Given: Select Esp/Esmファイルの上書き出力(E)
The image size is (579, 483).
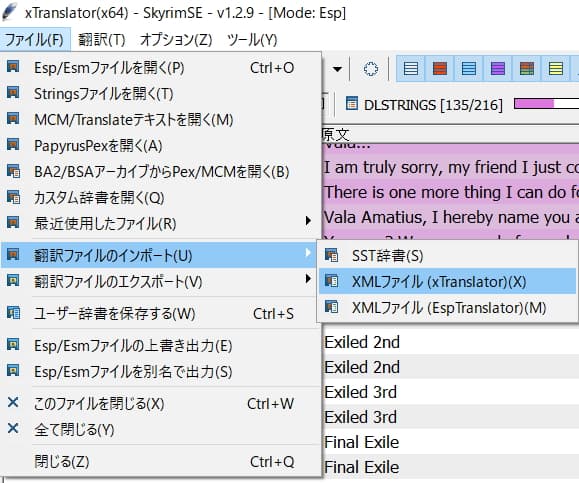Looking at the screenshot, I should point(161,346).
